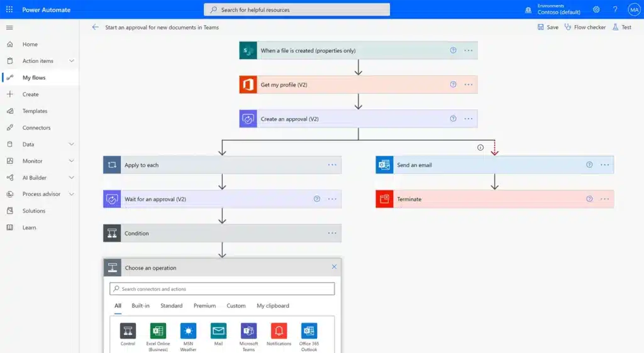Click the Search for helpful resources box

coord(297,9)
